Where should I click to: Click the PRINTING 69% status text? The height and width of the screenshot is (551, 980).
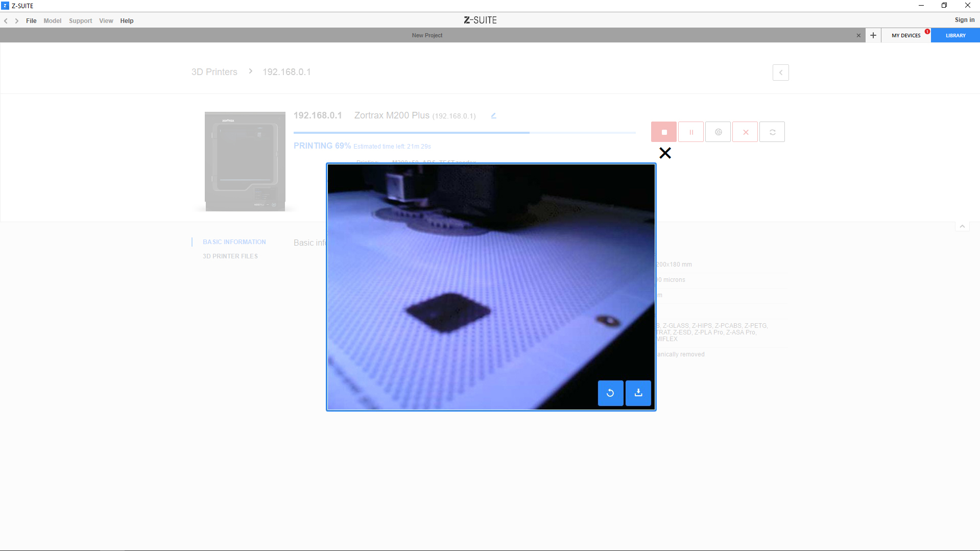(322, 146)
